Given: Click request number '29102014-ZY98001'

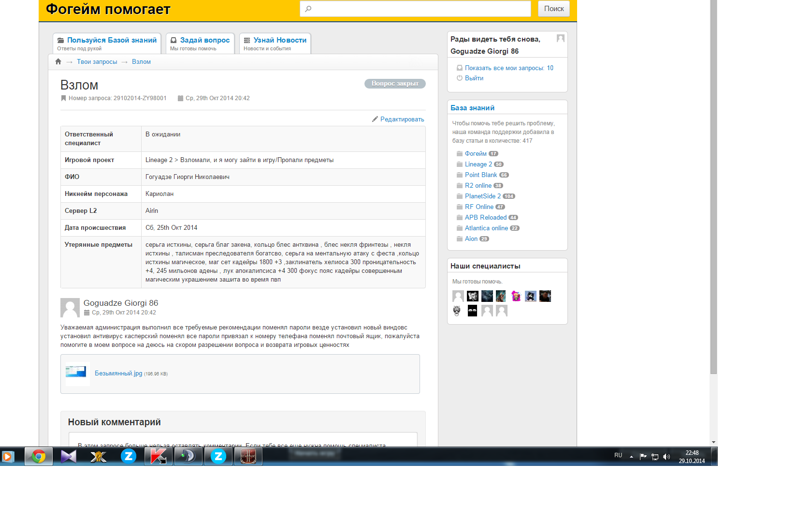Looking at the screenshot, I should (140, 98).
